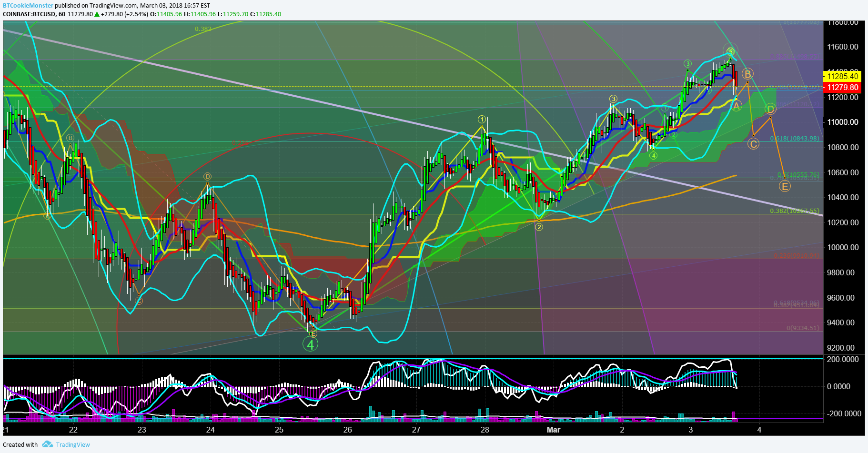The height and width of the screenshot is (453, 868).
Task: Click the +279.80 (+2.54%) change text
Action: click(x=124, y=14)
